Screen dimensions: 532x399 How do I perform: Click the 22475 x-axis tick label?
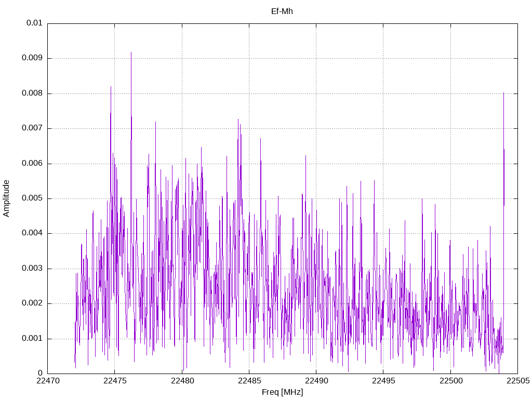115,381
